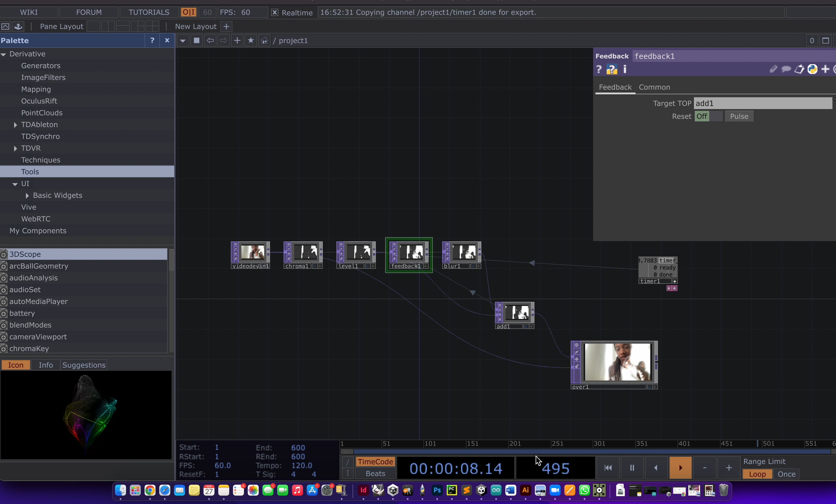Show operator info 'i' icon
The height and width of the screenshot is (504, 836).
(x=625, y=70)
